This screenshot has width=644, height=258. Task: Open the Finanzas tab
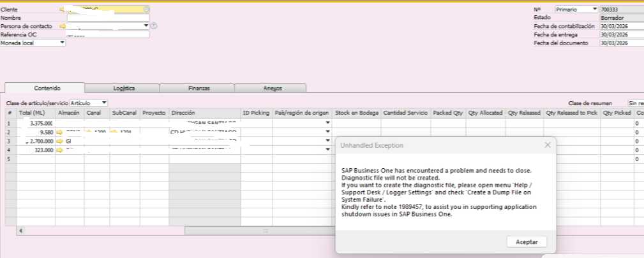(197, 89)
